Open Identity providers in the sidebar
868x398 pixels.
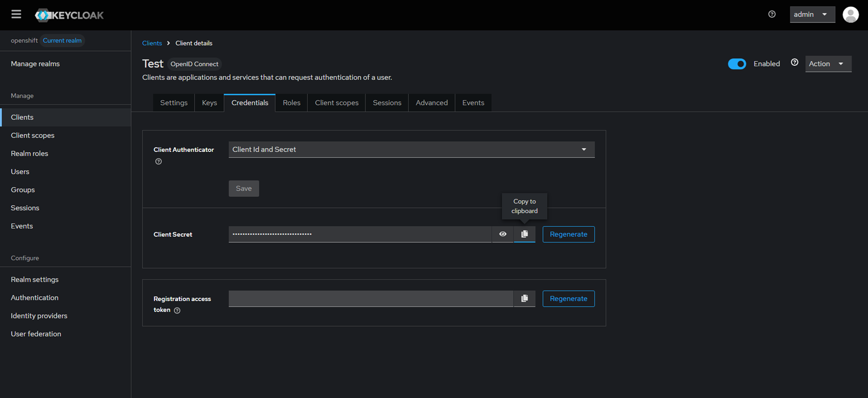coord(39,316)
